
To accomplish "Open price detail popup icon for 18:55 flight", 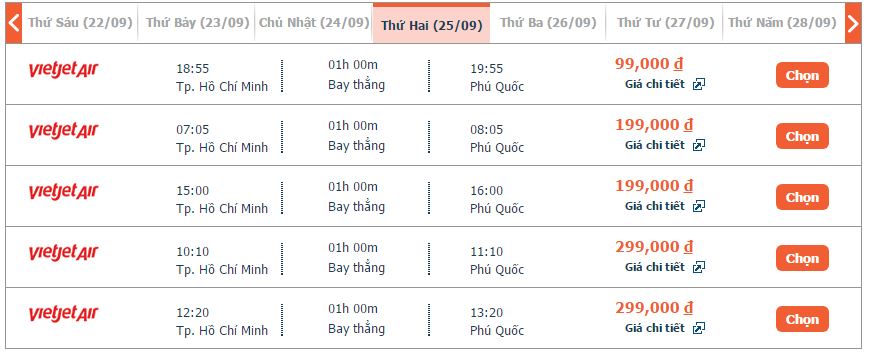I will [698, 85].
